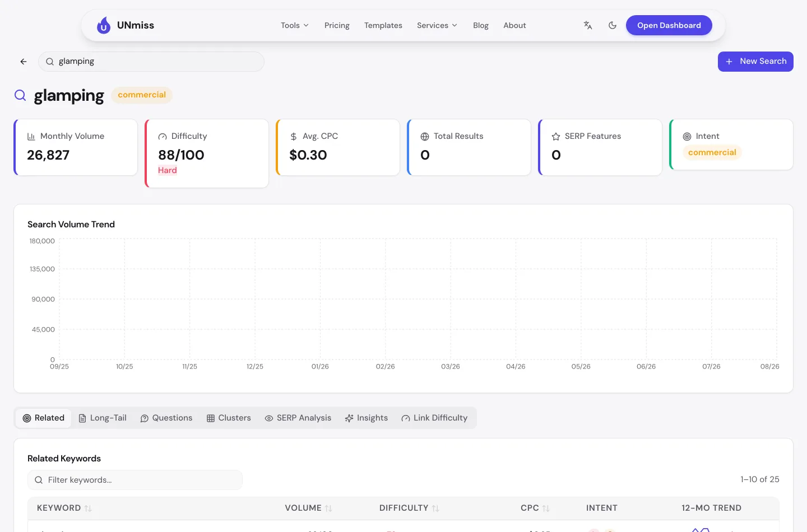Switch to the Clusters tab

tap(229, 418)
